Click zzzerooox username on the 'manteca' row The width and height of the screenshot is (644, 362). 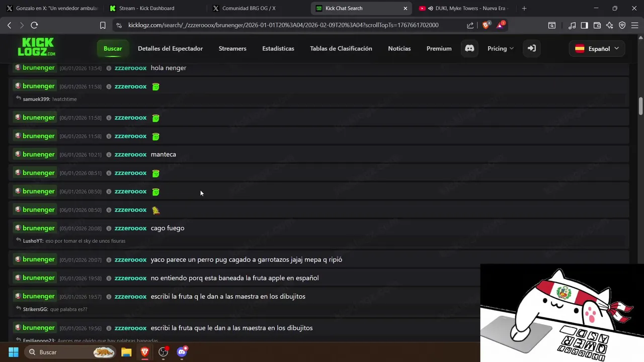tap(130, 154)
